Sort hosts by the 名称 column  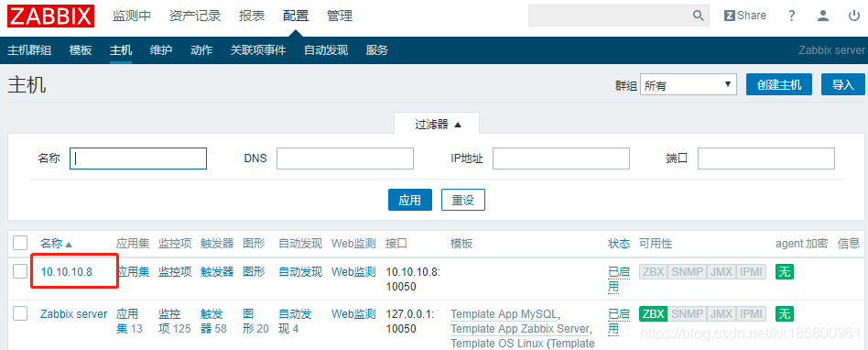(56, 243)
